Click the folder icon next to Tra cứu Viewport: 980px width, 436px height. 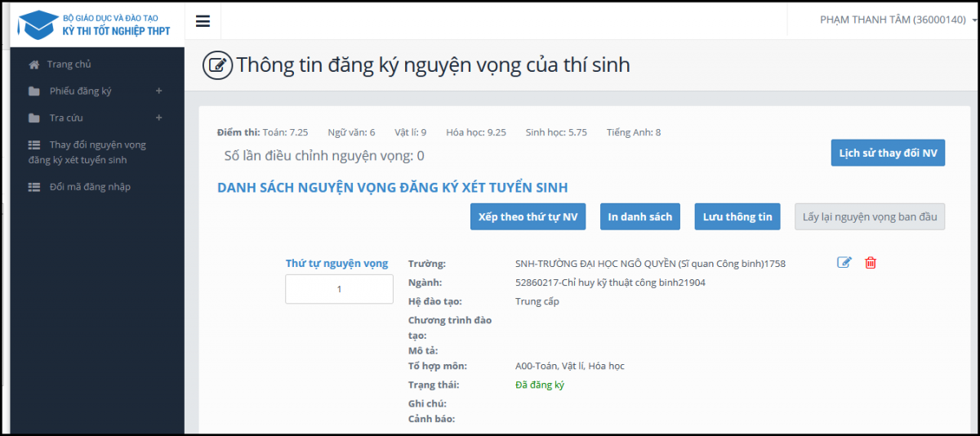[x=34, y=118]
